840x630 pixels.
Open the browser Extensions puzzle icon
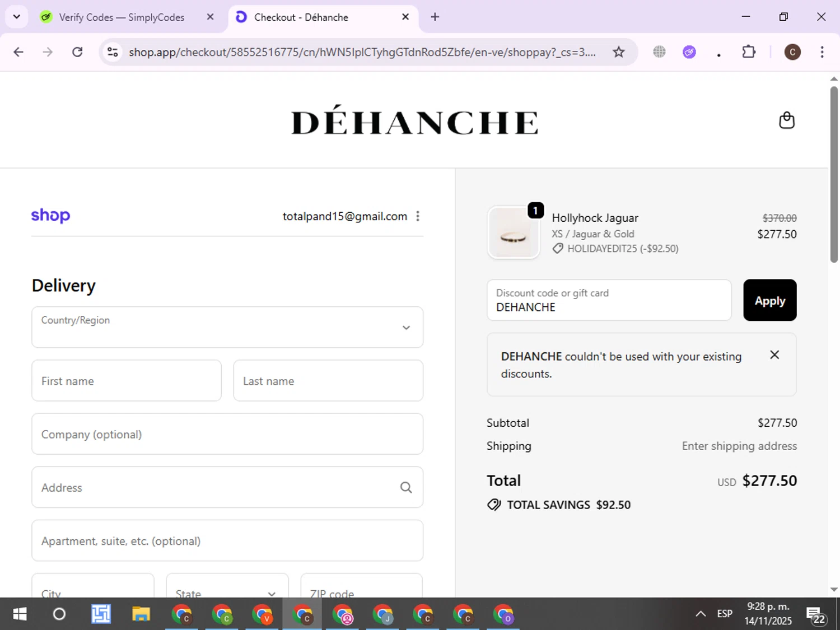click(x=749, y=52)
